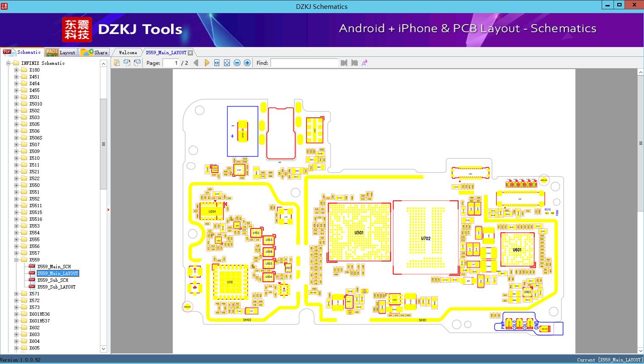644x364 pixels.
Task: Expand the X506S folder
Action: (16, 138)
